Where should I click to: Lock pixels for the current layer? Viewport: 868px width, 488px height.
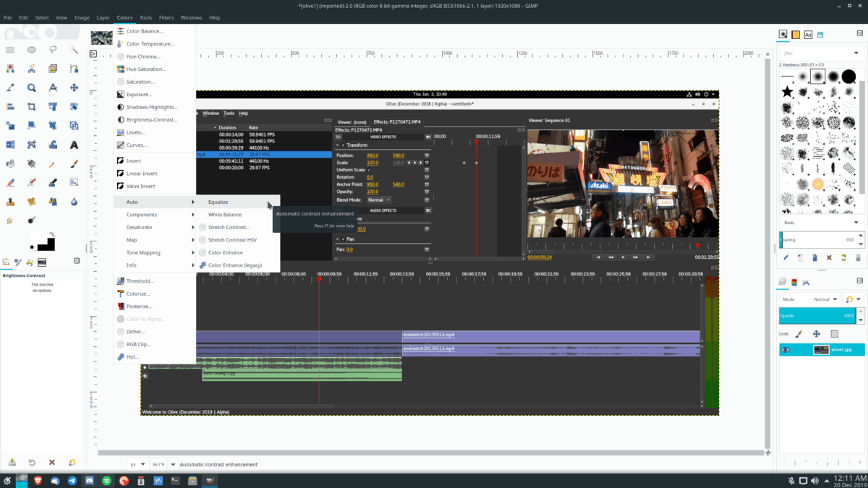click(x=799, y=333)
